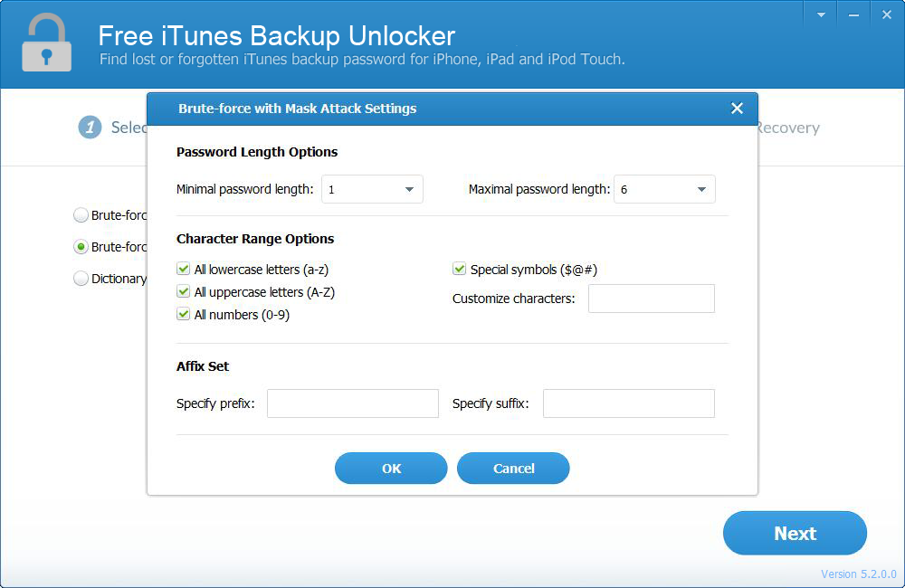Untick Special symbols ($@#) checkbox
This screenshot has height=588, width=905.
click(x=460, y=270)
